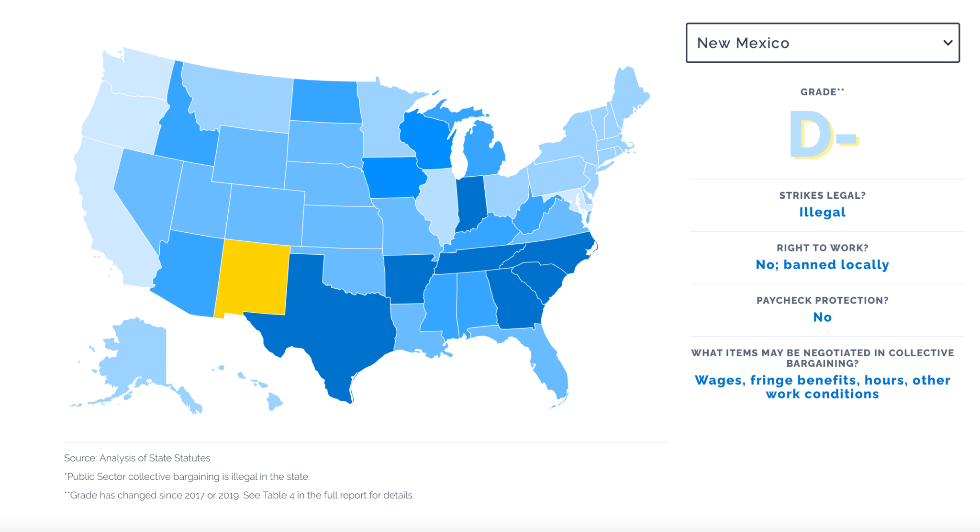The width and height of the screenshot is (980, 532).
Task: Select Colorado on the map
Action: 265,213
